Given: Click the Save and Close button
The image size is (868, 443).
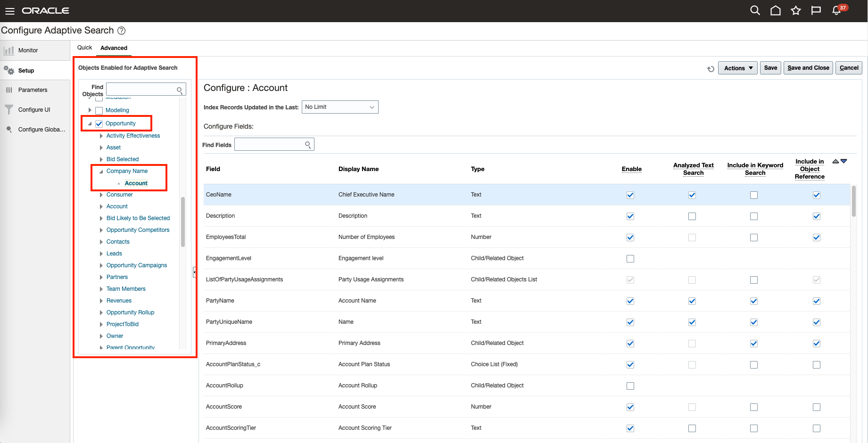Looking at the screenshot, I should (808, 68).
